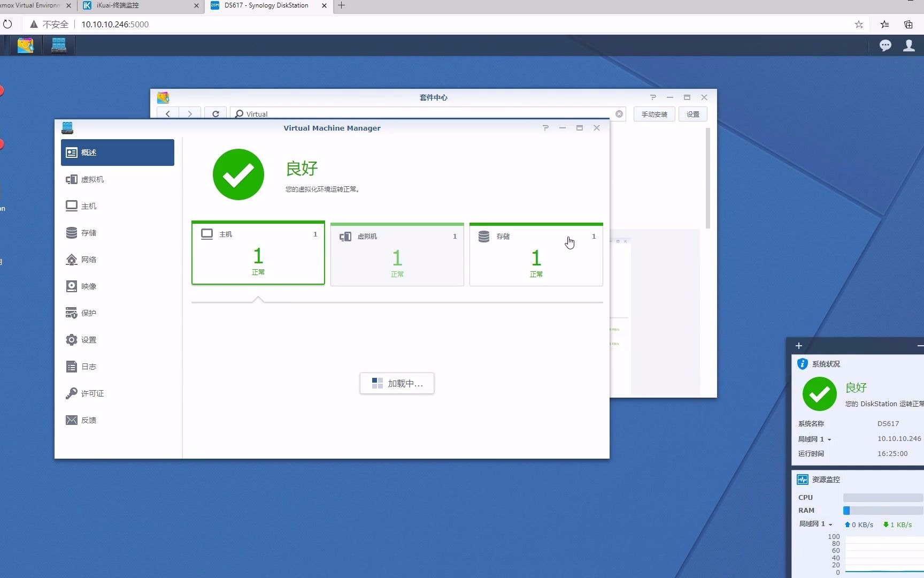
Task: Click the system IP 10.10.10.246 value
Action: 899,438
